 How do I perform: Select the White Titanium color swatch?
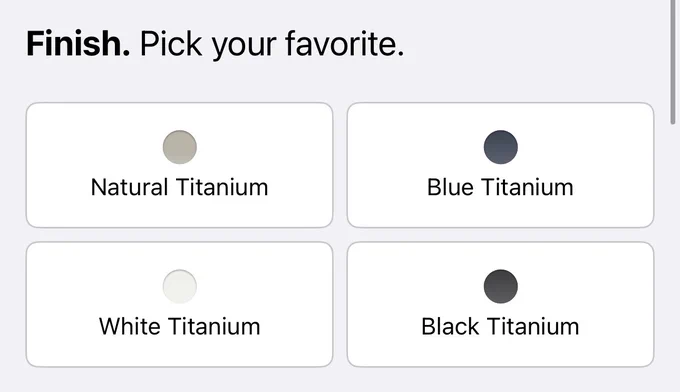coord(180,287)
